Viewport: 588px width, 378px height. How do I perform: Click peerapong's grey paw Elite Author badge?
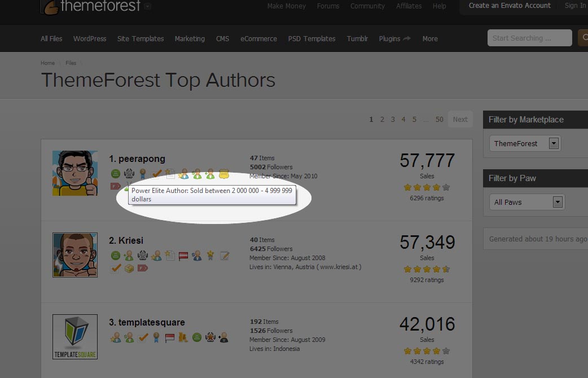click(129, 174)
